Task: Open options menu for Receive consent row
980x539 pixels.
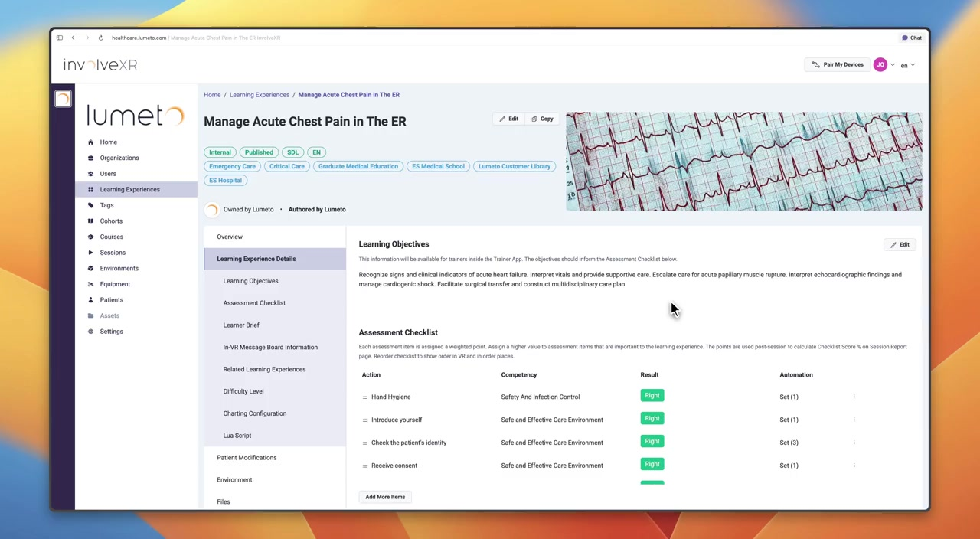Action: [854, 465]
